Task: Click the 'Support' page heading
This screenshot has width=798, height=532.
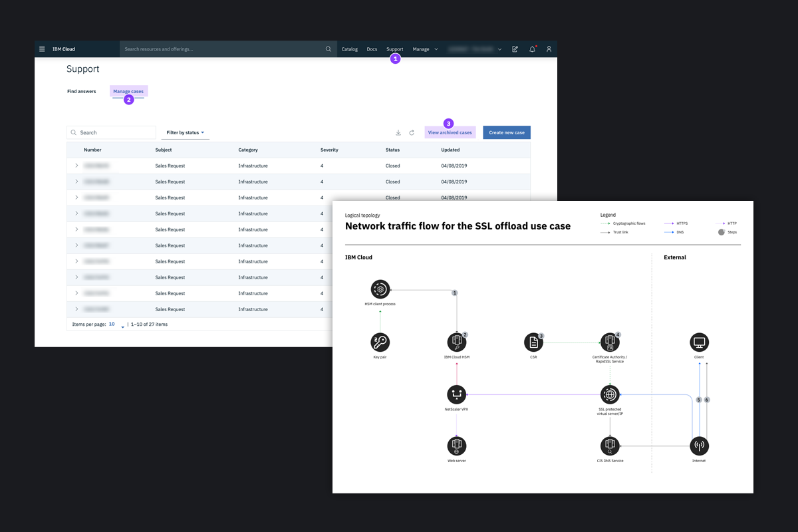Action: [83, 69]
